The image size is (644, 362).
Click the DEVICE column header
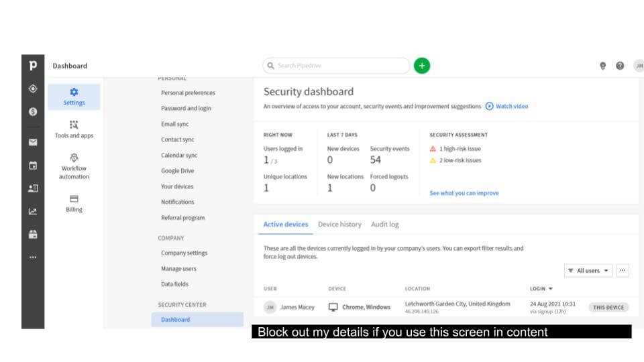337,288
